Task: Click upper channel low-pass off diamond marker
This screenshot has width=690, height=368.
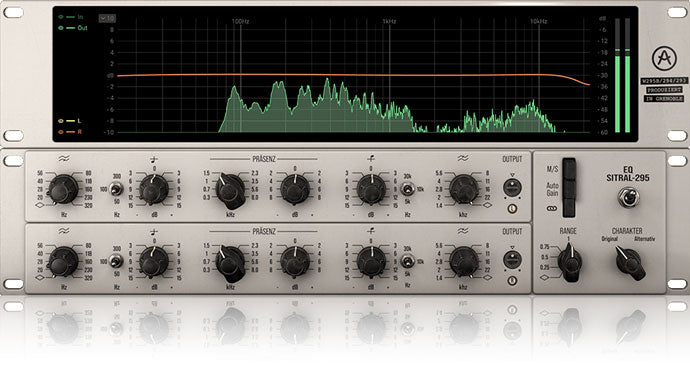Action: click(x=487, y=206)
